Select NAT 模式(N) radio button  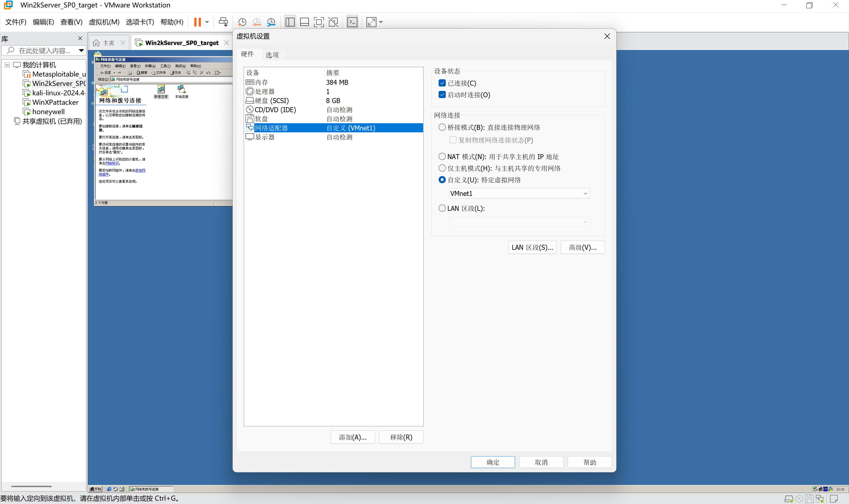tap(442, 157)
